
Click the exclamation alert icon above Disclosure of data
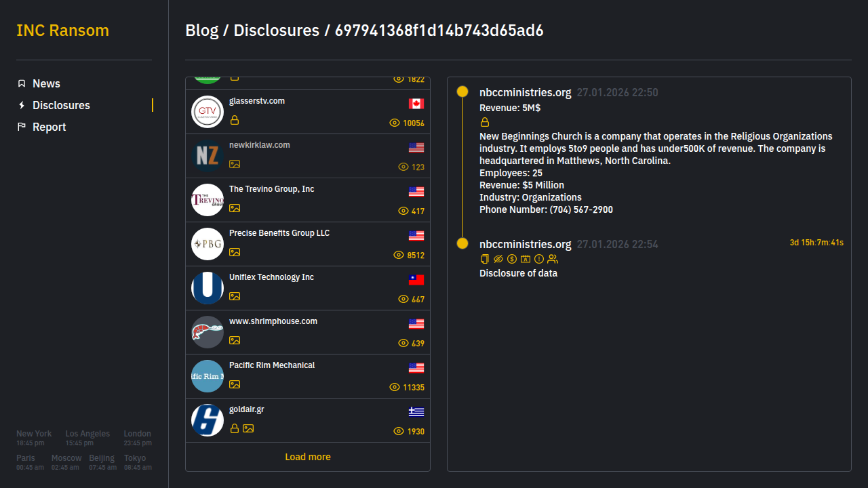click(x=539, y=259)
